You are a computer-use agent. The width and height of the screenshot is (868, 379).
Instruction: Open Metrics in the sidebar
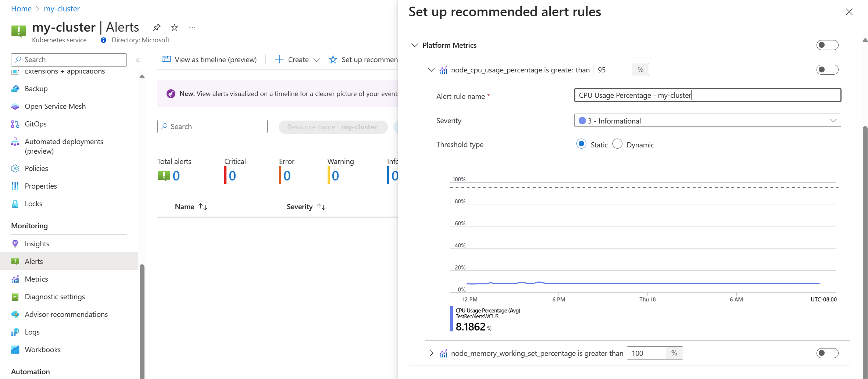36,279
